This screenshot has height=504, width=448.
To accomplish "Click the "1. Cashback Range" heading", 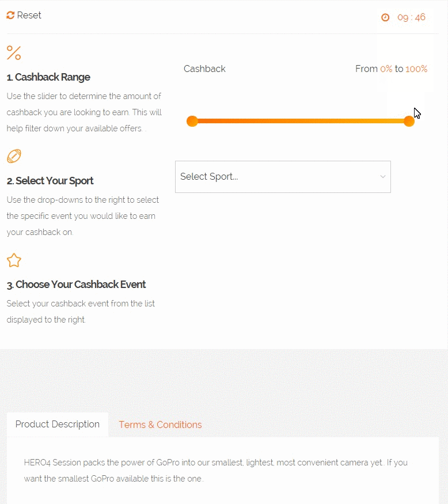I will [48, 77].
